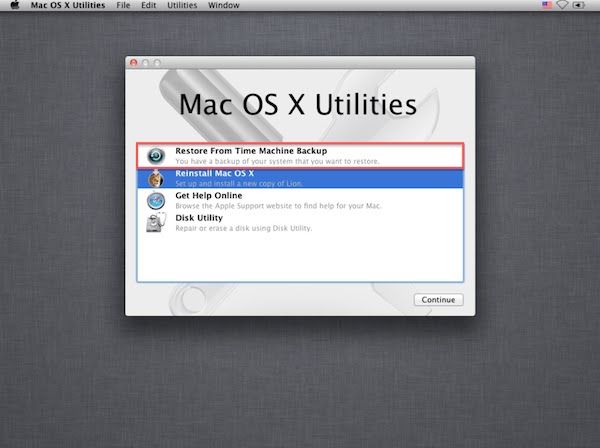The width and height of the screenshot is (600, 448).
Task: Click the Time Machine backup icon
Action: point(156,156)
